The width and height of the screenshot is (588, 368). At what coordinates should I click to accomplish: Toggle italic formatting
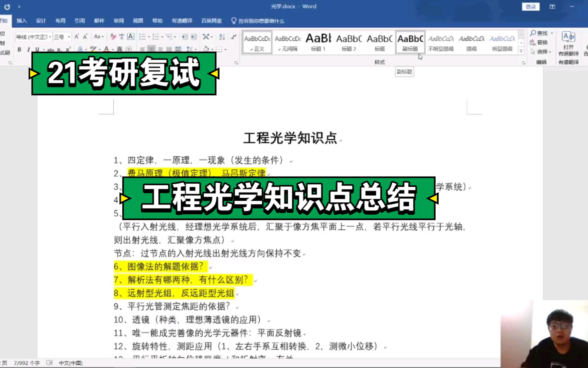[28, 49]
